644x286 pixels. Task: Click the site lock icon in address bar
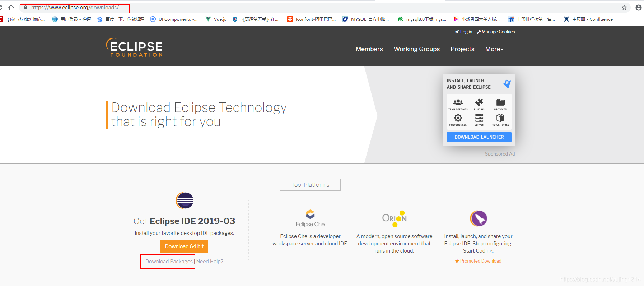click(25, 8)
